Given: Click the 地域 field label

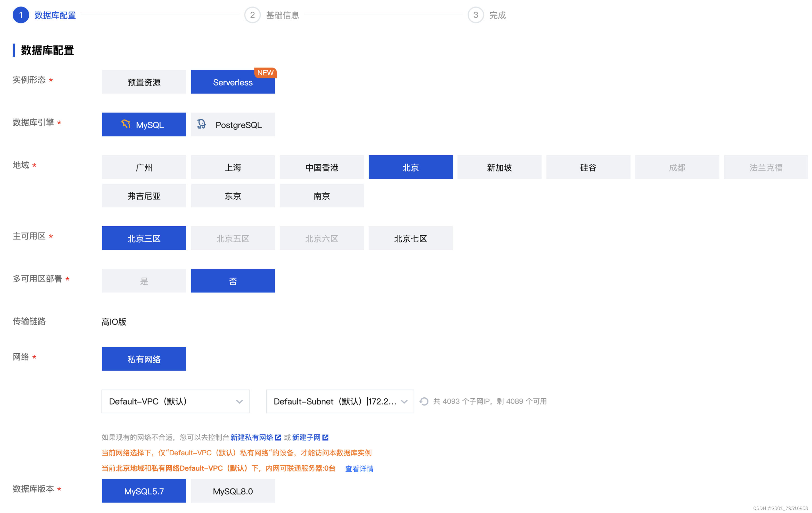Looking at the screenshot, I should point(21,165).
